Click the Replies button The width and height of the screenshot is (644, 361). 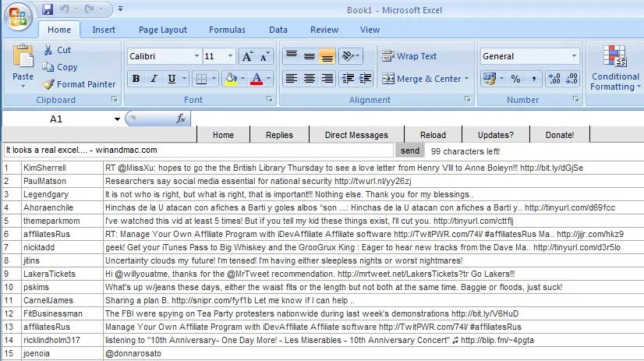pyautogui.click(x=279, y=135)
